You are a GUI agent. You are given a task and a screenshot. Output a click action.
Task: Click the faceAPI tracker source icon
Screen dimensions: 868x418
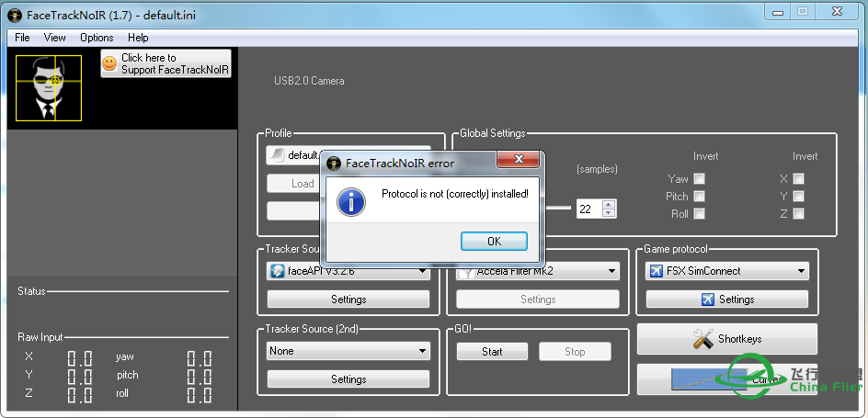tap(277, 272)
